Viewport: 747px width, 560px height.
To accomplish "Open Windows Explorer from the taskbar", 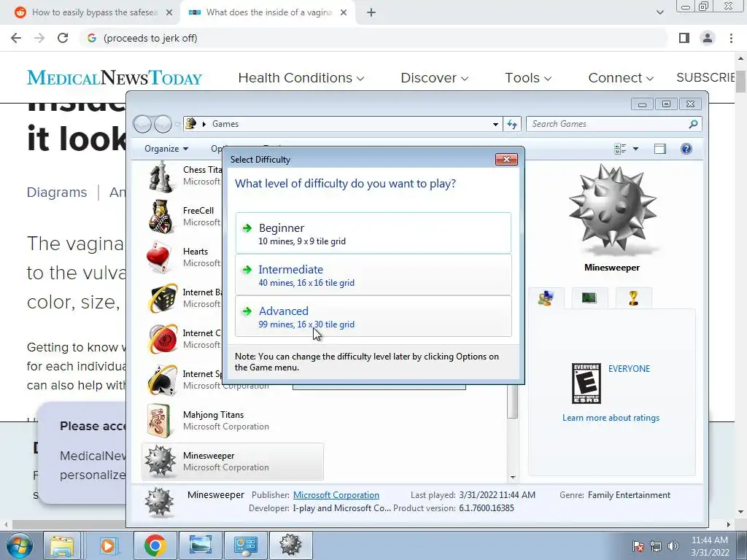I will [62, 545].
